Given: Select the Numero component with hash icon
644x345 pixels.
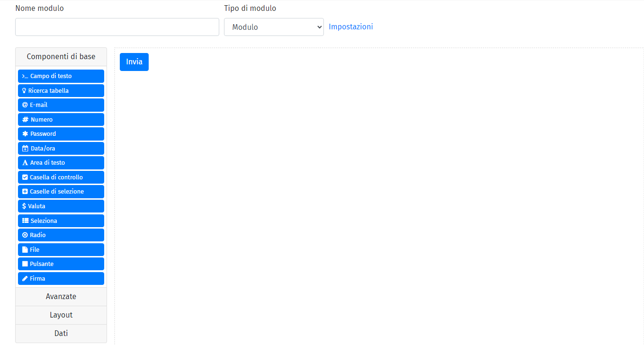Looking at the screenshot, I should tap(61, 119).
